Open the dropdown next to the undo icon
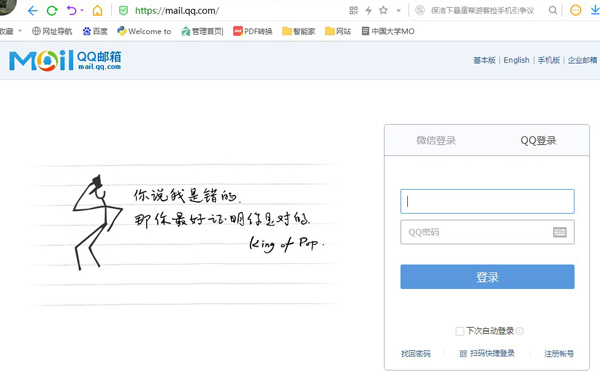Viewport: 600px width, 388px height. (x=82, y=10)
